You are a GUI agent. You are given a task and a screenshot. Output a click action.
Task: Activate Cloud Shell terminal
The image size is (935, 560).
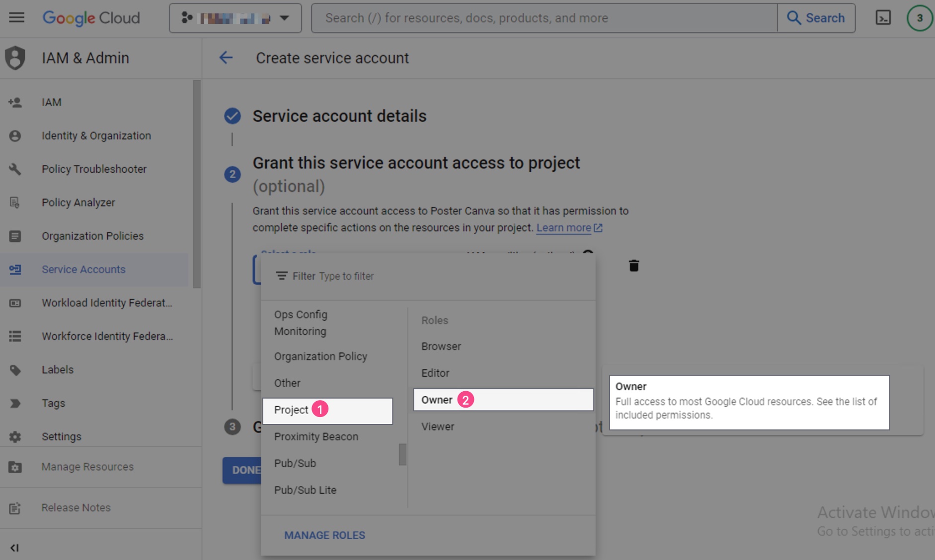(884, 18)
